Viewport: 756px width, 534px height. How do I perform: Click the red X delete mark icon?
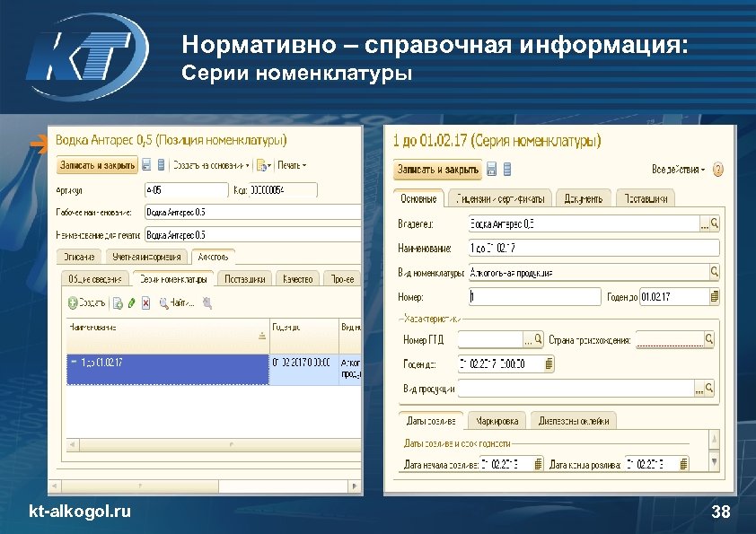tap(145, 303)
